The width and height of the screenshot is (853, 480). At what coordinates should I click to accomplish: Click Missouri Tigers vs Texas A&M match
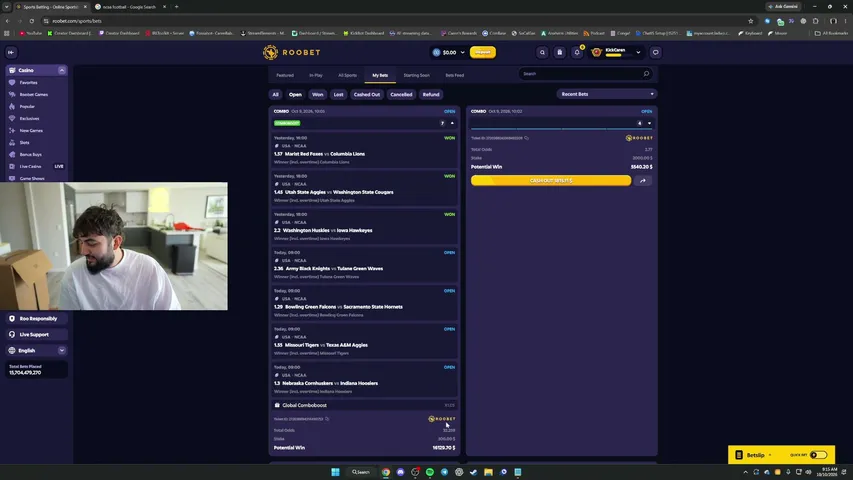pos(326,345)
